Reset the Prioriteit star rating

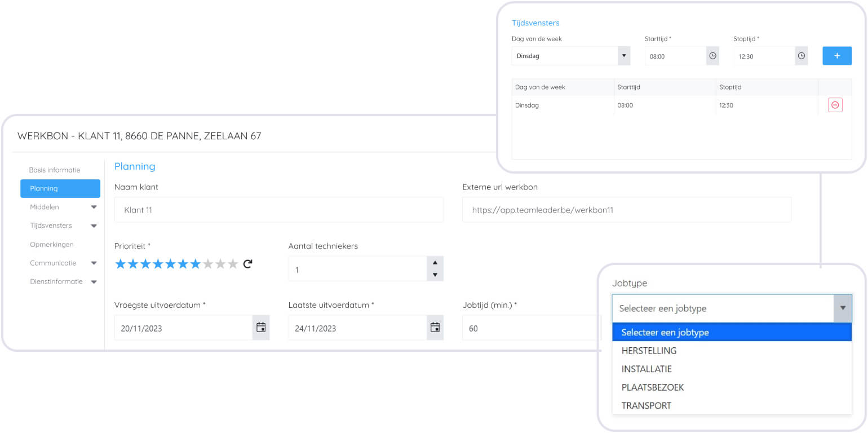coord(247,263)
